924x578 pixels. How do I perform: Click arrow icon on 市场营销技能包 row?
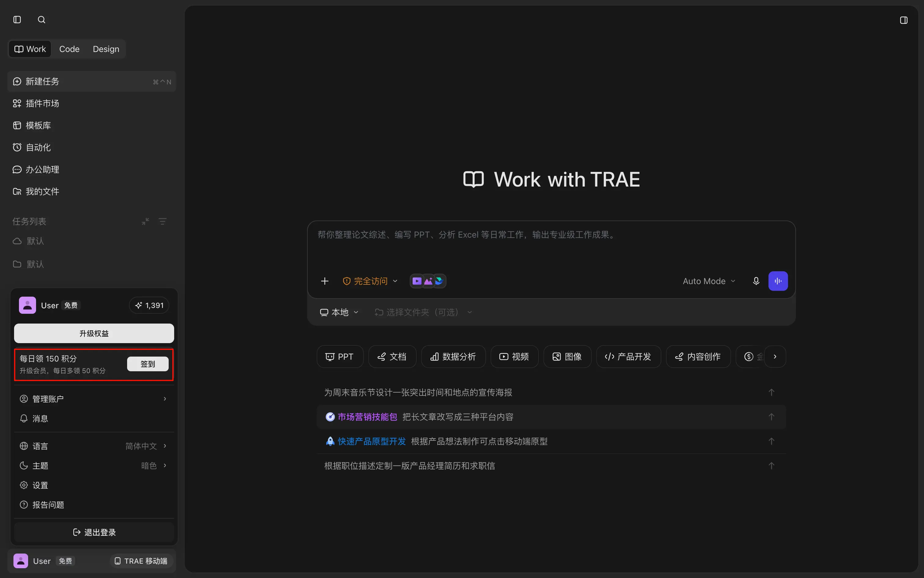tap(771, 417)
